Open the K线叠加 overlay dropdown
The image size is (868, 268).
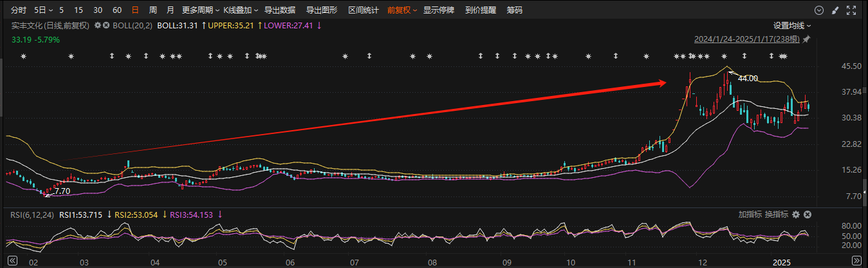(x=241, y=10)
